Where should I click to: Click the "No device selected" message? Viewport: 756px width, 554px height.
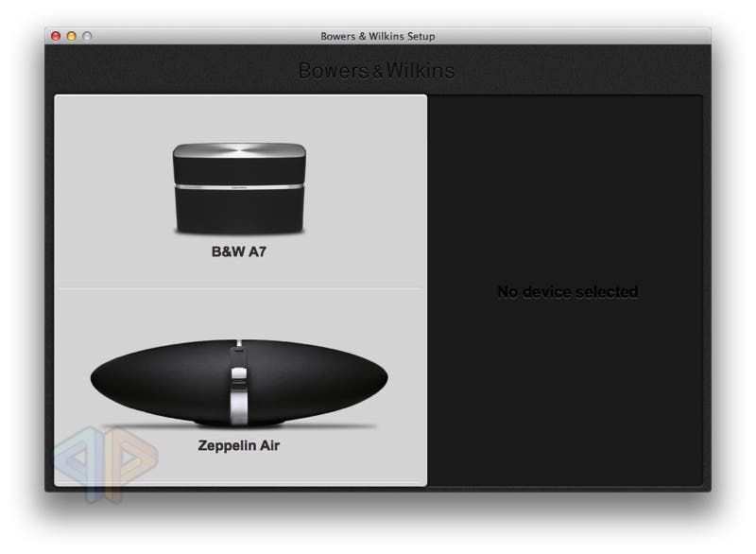click(x=567, y=292)
